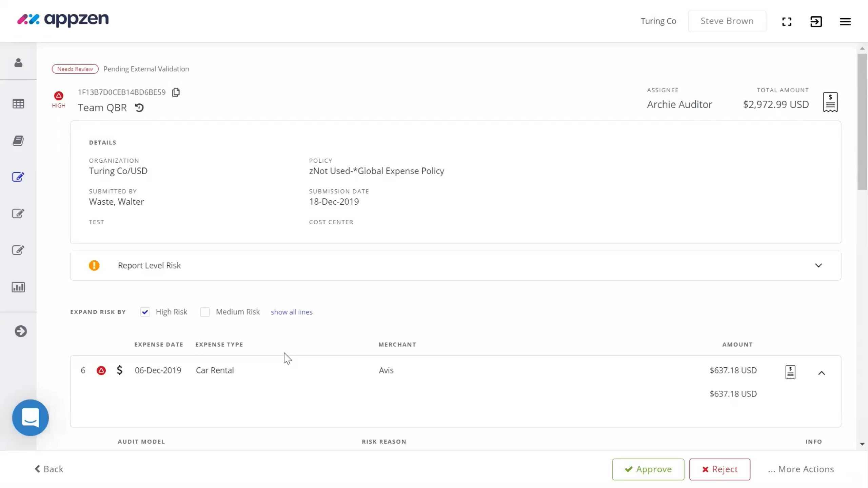
Task: Approve the expense report
Action: [x=647, y=469]
